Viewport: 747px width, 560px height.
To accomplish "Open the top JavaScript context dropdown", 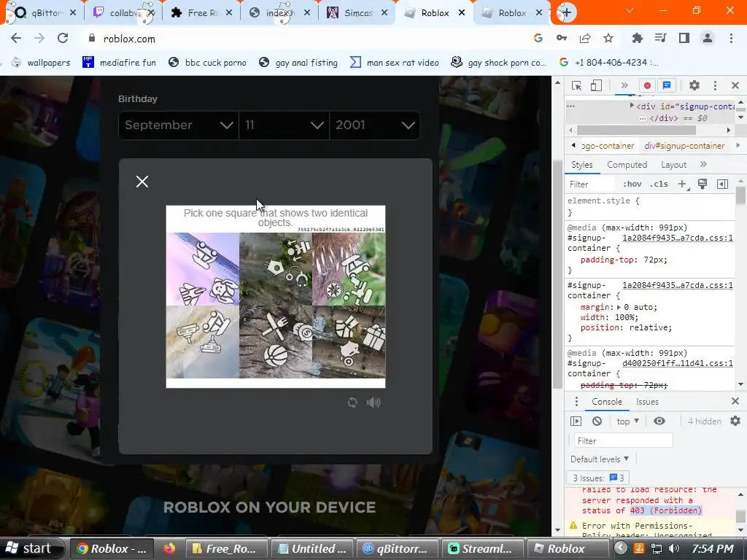I will [x=627, y=421].
